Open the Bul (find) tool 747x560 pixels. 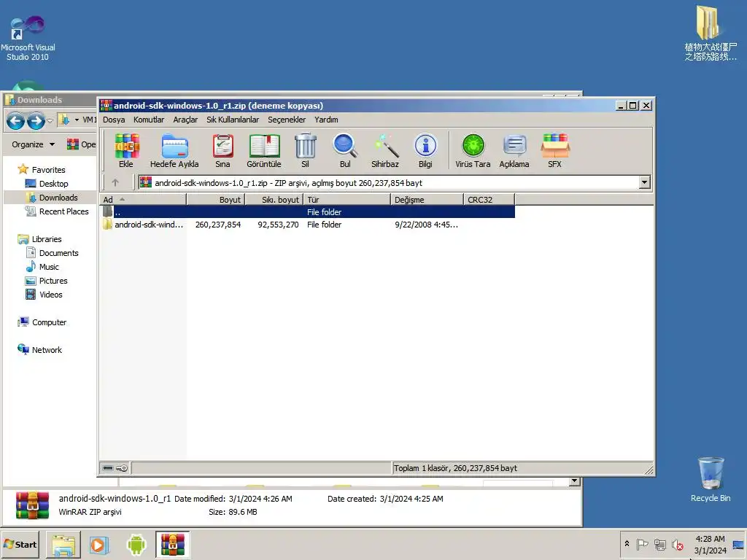pos(345,151)
